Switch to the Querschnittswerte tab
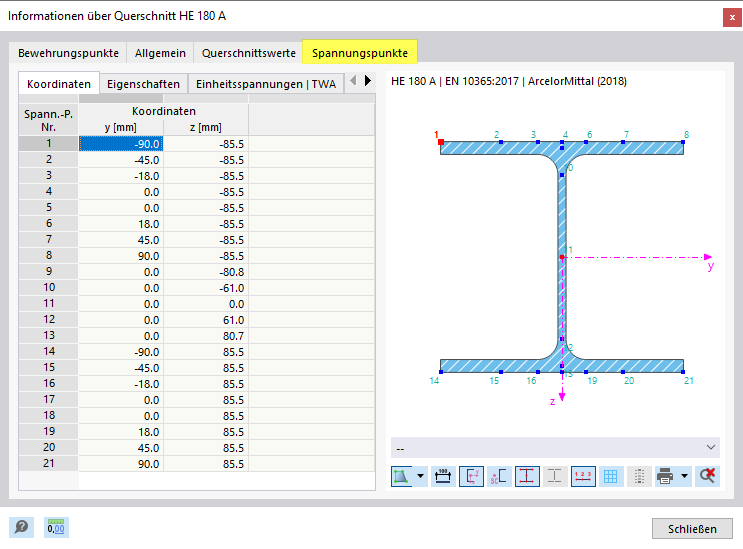 point(249,53)
